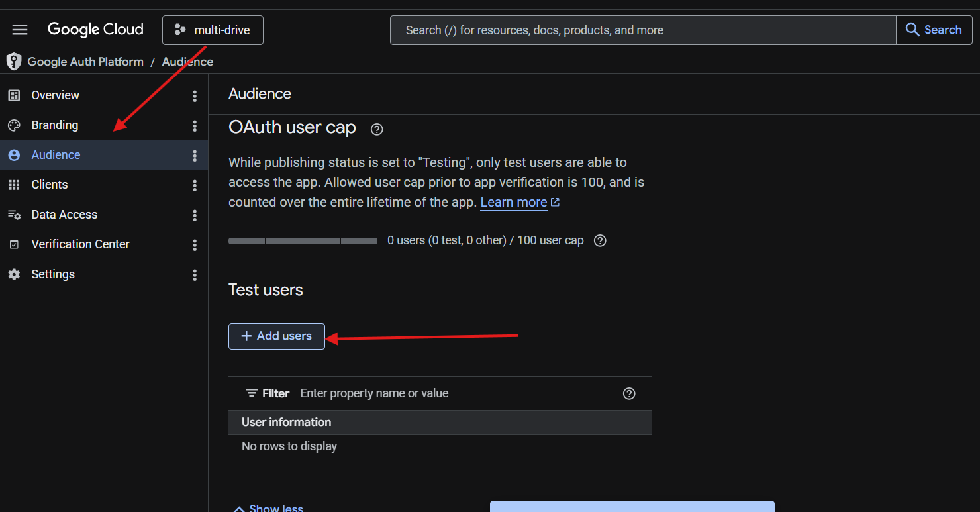Image resolution: width=980 pixels, height=512 pixels.
Task: Click the Google Auth Platform shield icon
Action: tap(13, 62)
